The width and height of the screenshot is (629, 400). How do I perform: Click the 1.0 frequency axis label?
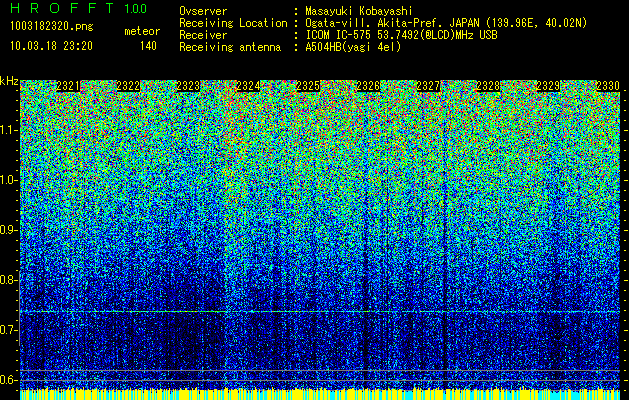pos(8,180)
